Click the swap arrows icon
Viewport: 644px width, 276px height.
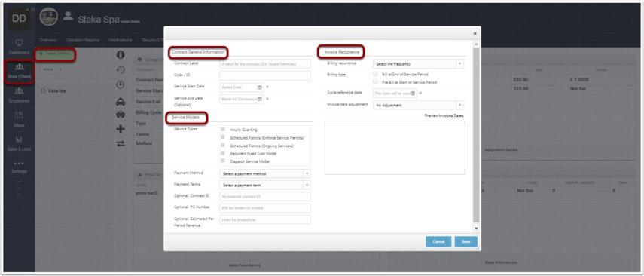coord(121,143)
